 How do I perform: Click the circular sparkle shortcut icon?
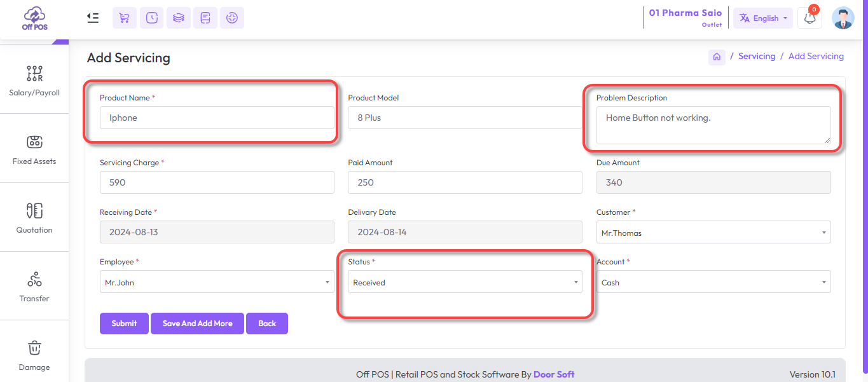point(232,18)
